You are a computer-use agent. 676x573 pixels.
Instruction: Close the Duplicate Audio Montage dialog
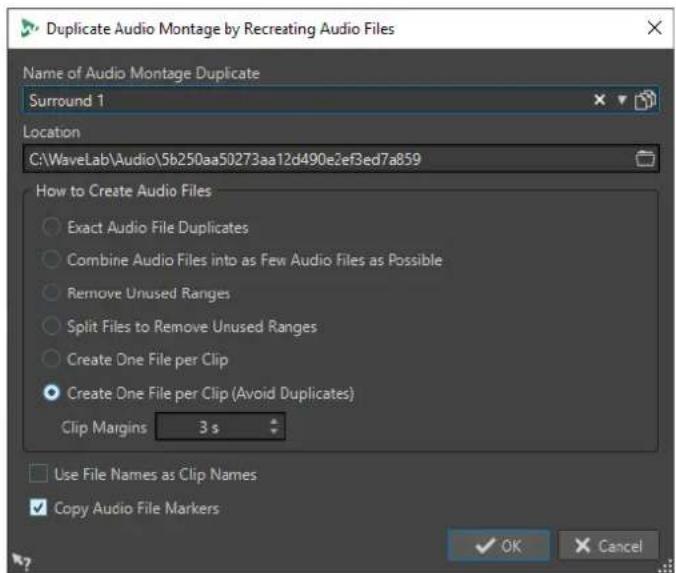tap(654, 28)
